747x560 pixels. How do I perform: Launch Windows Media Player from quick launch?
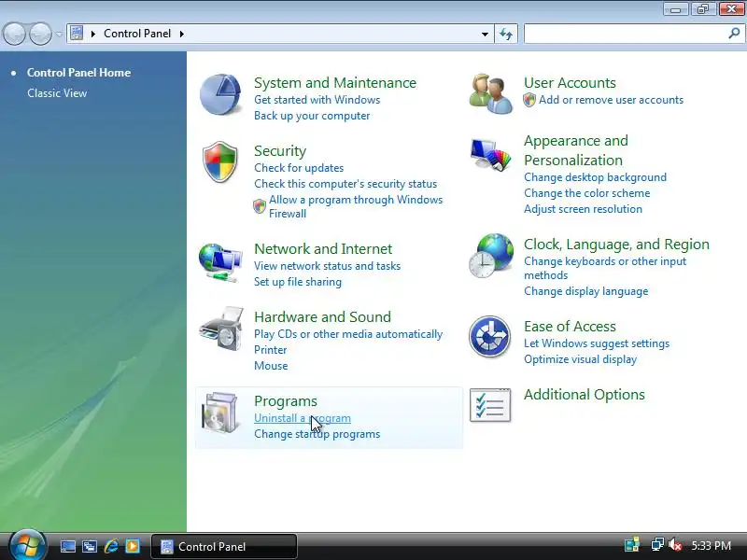click(x=133, y=546)
